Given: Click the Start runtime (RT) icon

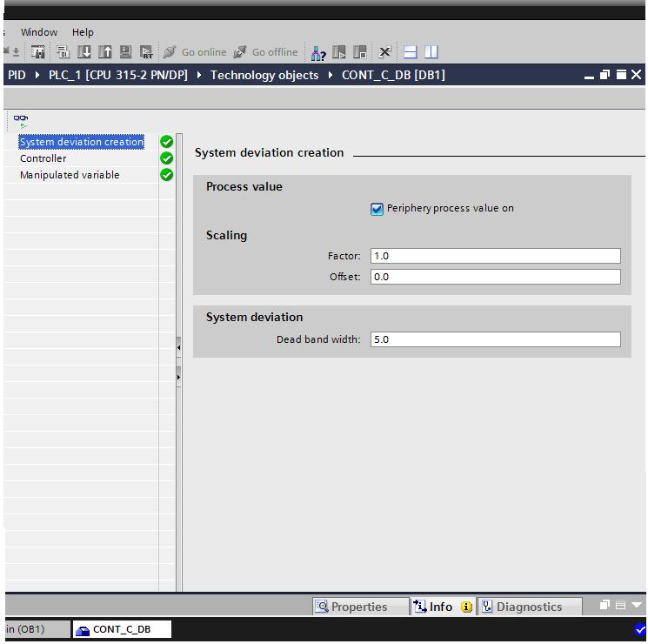Looking at the screenshot, I should pos(146,52).
